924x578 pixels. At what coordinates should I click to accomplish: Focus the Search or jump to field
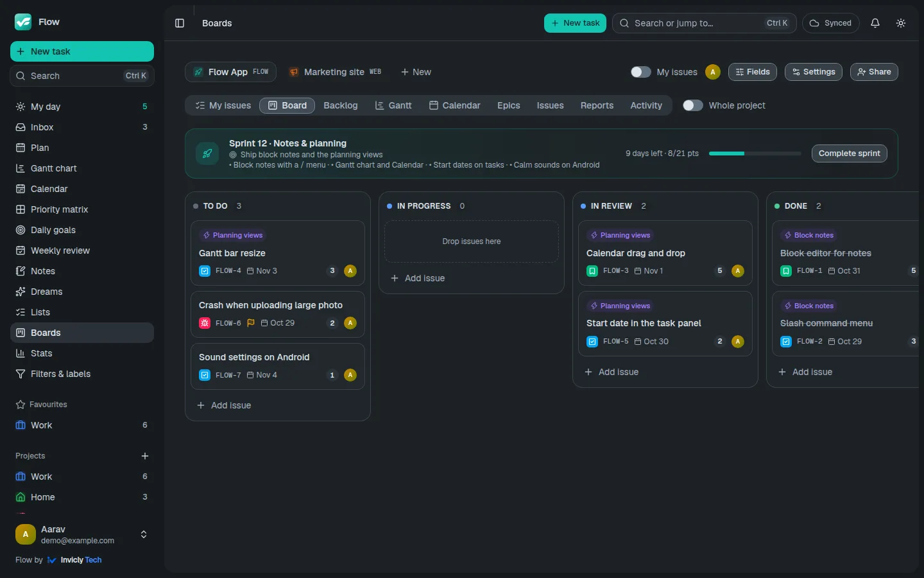click(x=705, y=23)
